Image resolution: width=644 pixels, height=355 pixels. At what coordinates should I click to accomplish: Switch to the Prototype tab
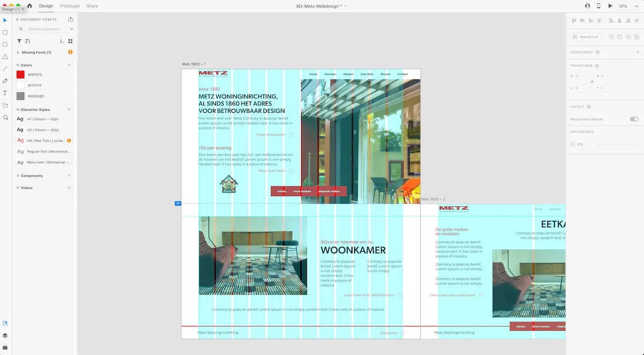[x=69, y=6]
